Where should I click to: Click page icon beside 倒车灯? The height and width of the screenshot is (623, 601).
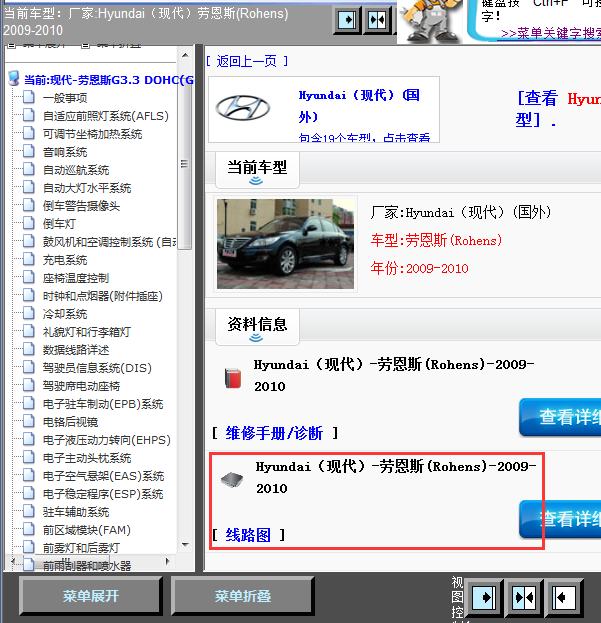pyautogui.click(x=29, y=223)
